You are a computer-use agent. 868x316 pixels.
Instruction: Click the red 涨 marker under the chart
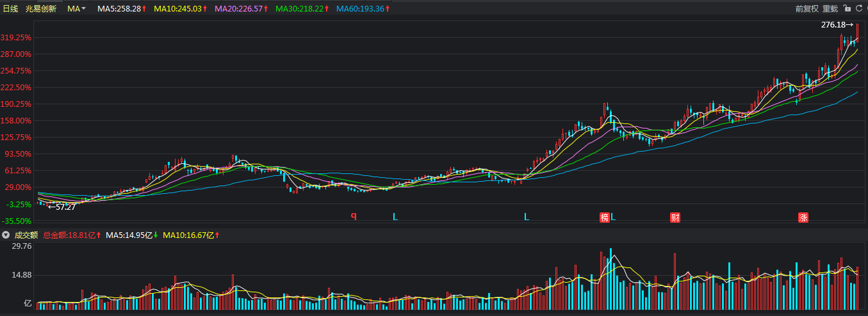(803, 217)
